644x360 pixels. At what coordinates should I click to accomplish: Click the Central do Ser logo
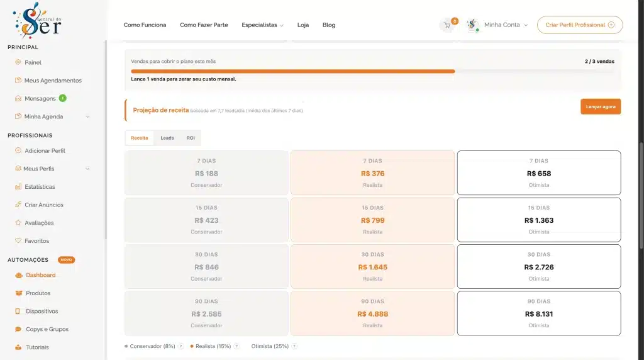click(37, 21)
